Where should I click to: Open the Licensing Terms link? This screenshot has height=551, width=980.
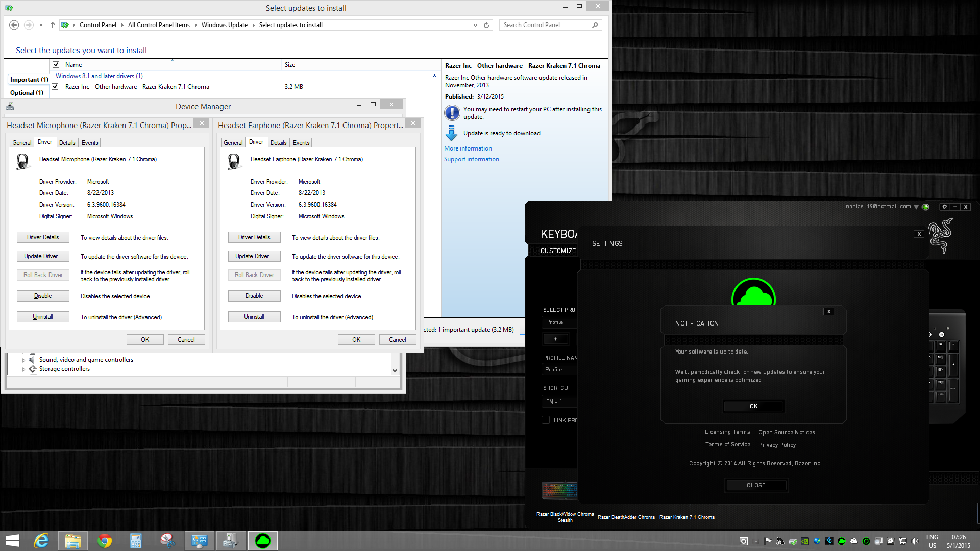pyautogui.click(x=727, y=432)
